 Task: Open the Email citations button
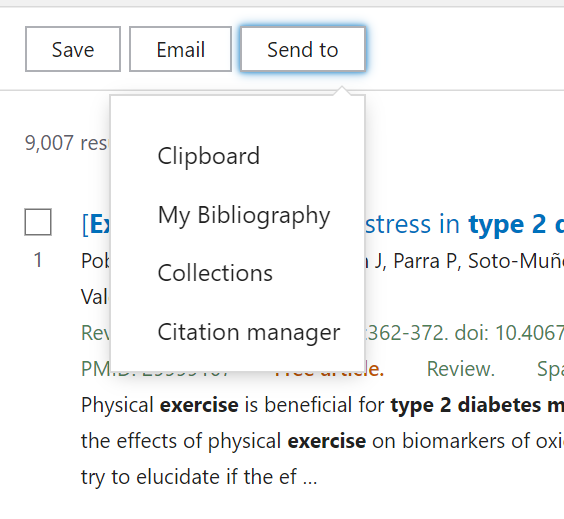[180, 49]
